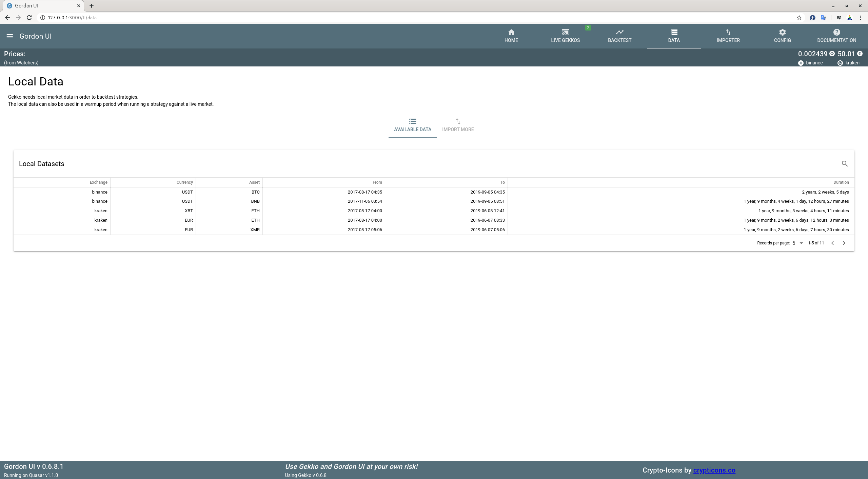Screen dimensions: 868x479
Task: Go to next page of datasets
Action: (x=844, y=243)
